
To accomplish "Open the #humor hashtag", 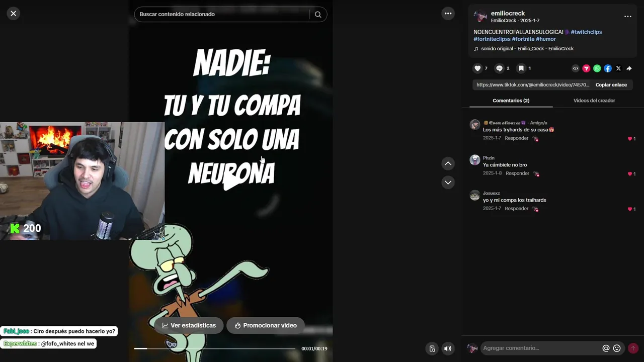I will coord(546,39).
